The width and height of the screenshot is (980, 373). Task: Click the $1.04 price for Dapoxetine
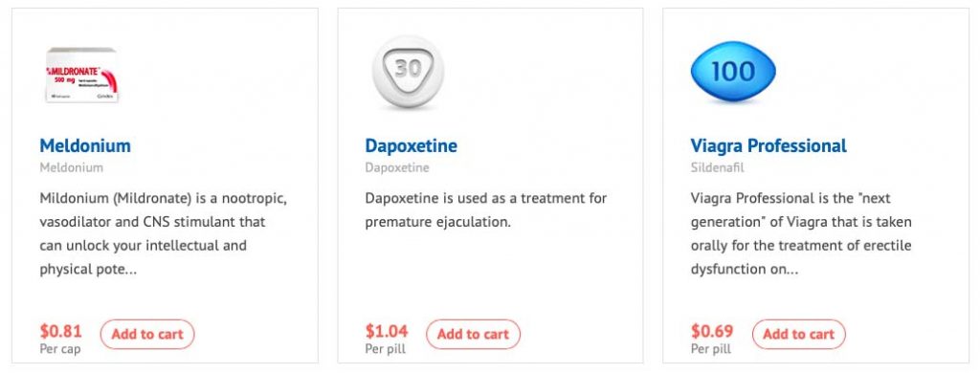coord(387,331)
